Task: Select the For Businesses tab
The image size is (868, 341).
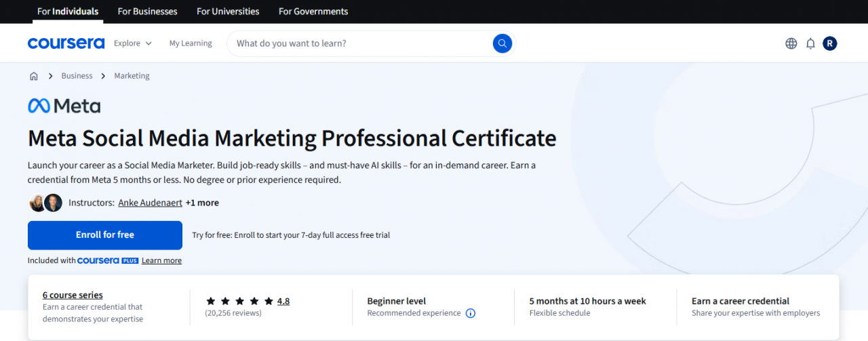Action: [x=147, y=12]
